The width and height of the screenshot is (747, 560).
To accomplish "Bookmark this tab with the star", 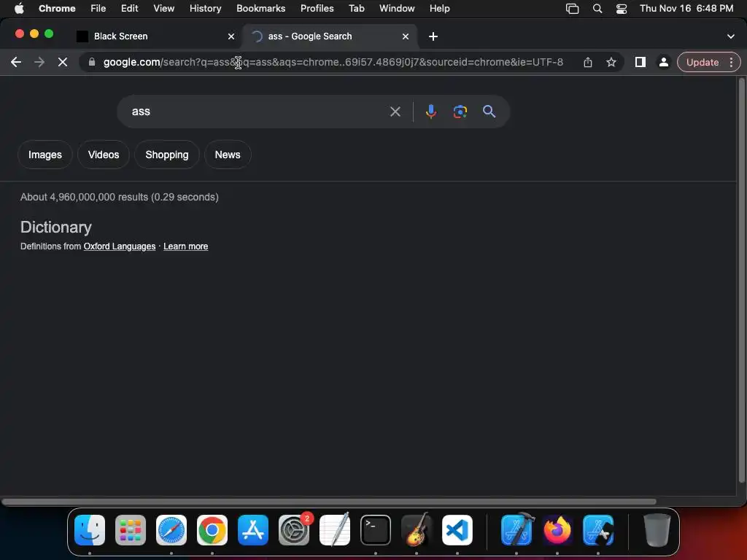I will [611, 62].
